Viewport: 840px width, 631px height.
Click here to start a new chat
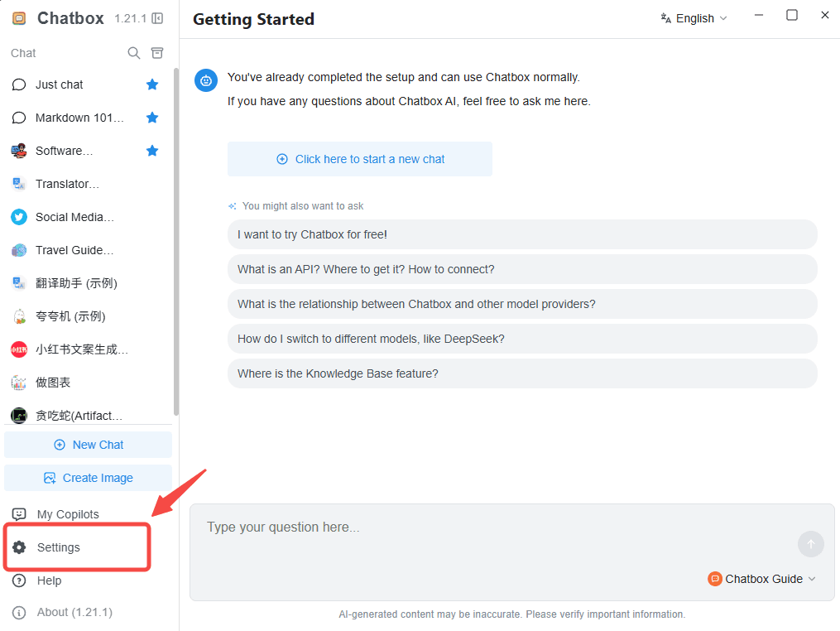[360, 159]
